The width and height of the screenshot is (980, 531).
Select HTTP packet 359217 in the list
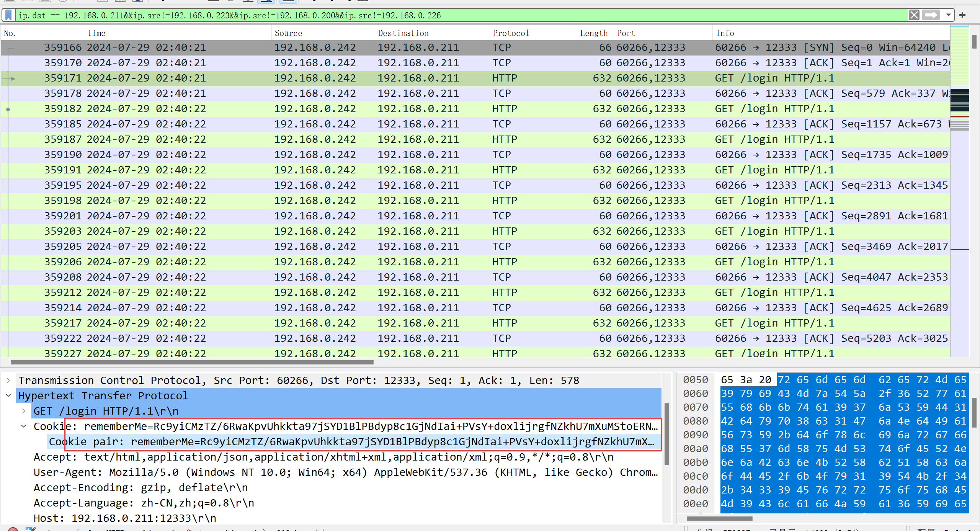point(475,323)
